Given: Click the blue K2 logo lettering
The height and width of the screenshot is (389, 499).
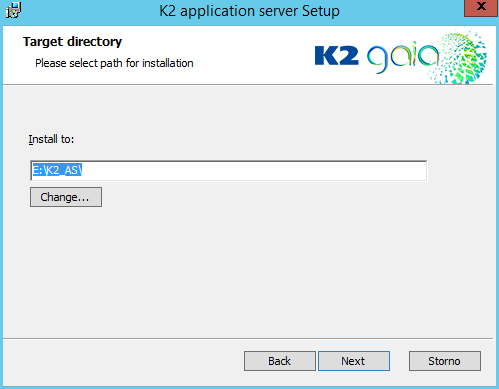Looking at the screenshot, I should tap(337, 56).
